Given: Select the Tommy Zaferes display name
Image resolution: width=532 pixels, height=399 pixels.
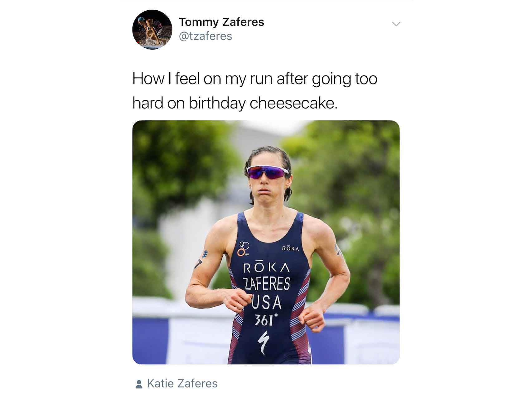Looking at the screenshot, I should 221,22.
